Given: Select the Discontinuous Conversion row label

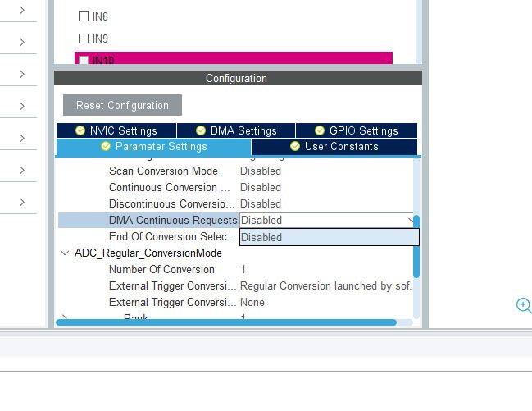Looking at the screenshot, I should click(171, 203).
